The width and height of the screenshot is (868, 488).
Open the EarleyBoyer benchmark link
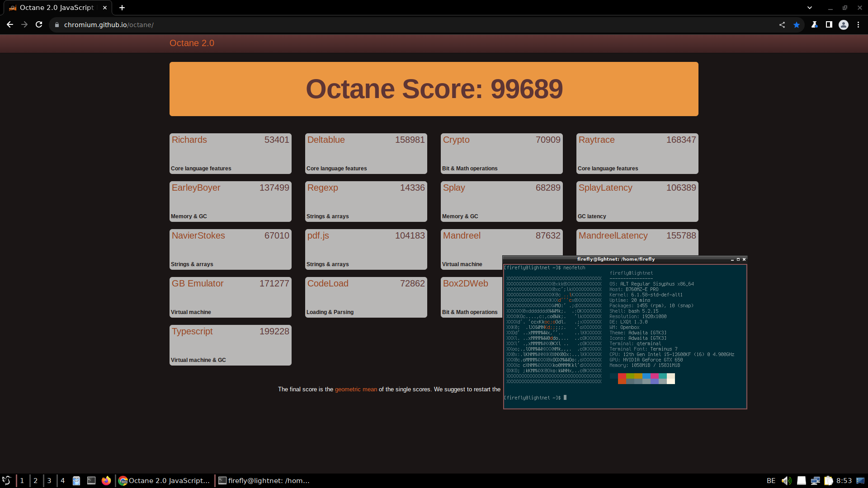tap(196, 188)
